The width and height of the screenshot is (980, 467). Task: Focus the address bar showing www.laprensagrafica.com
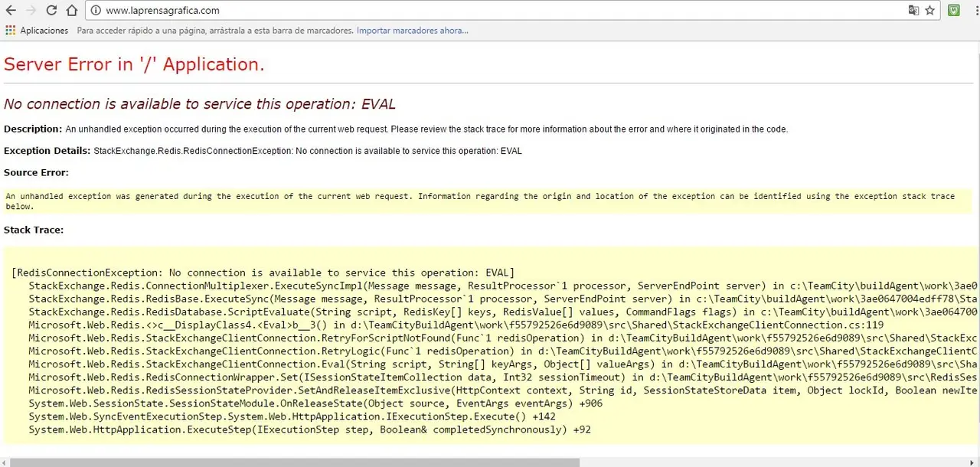click(x=459, y=11)
